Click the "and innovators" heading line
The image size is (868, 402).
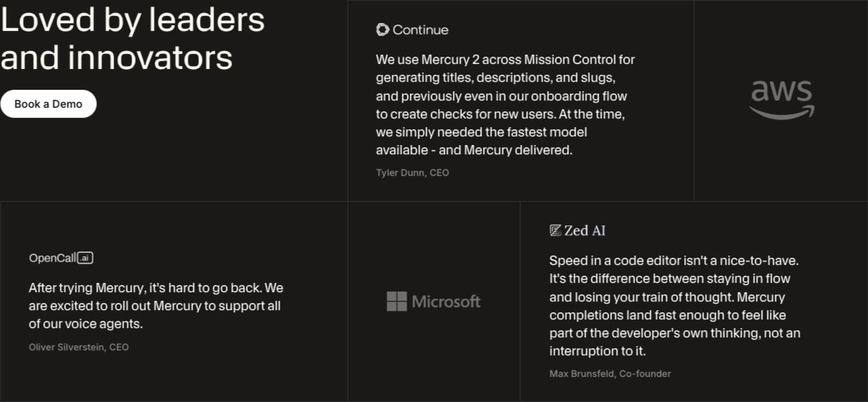[x=116, y=57]
